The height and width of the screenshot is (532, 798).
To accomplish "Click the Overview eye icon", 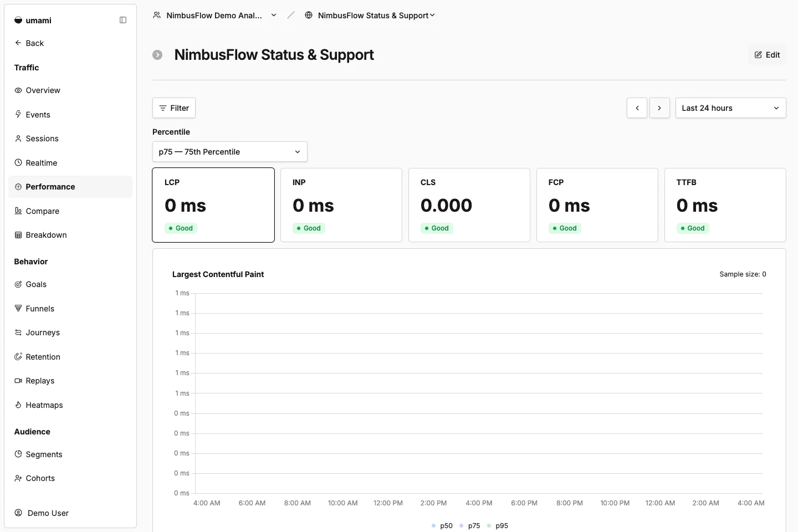I will click(x=18, y=90).
